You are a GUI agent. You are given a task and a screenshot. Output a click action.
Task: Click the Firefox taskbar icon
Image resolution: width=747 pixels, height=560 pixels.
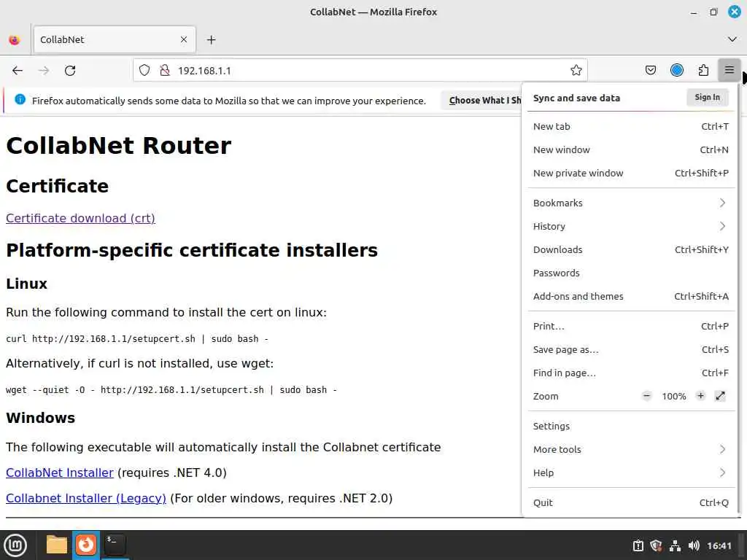point(86,545)
